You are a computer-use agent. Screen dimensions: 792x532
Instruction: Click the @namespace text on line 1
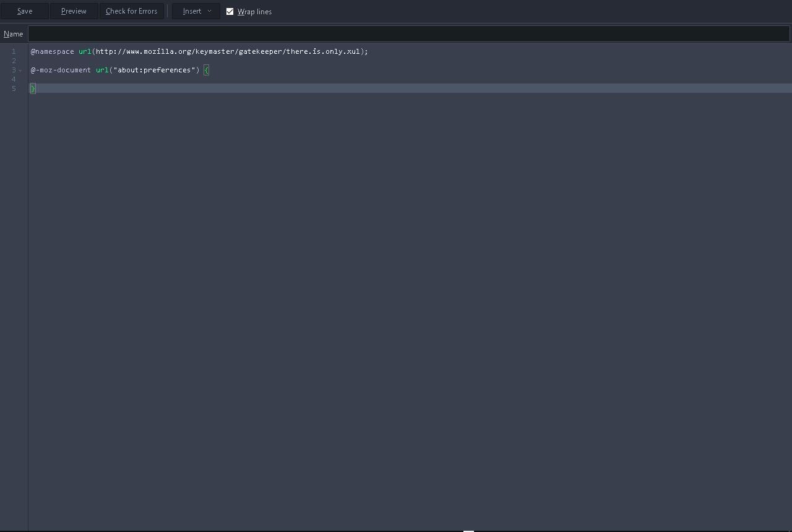[x=53, y=51]
